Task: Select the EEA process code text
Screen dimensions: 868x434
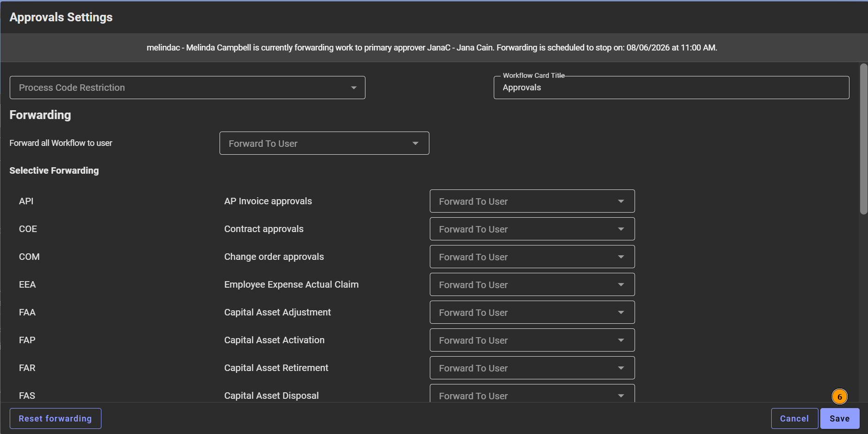Action: (x=27, y=284)
